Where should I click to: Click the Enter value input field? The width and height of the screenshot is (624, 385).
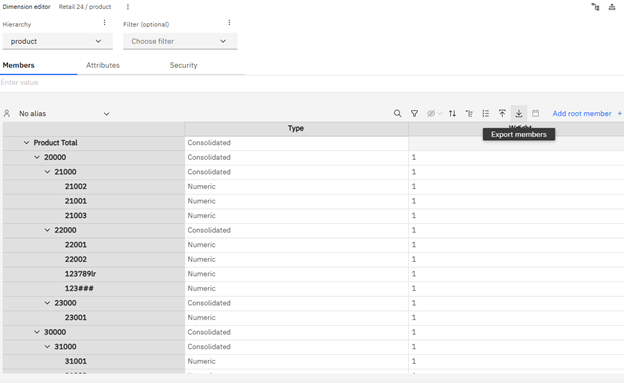click(x=312, y=83)
